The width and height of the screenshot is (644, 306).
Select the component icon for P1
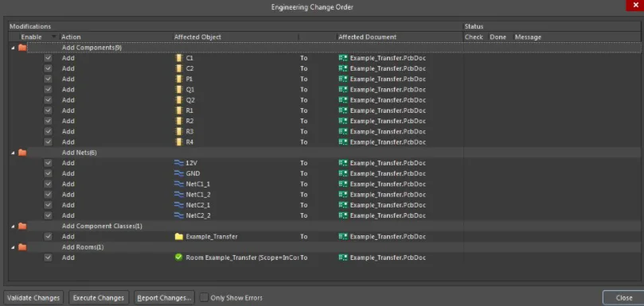click(x=178, y=79)
